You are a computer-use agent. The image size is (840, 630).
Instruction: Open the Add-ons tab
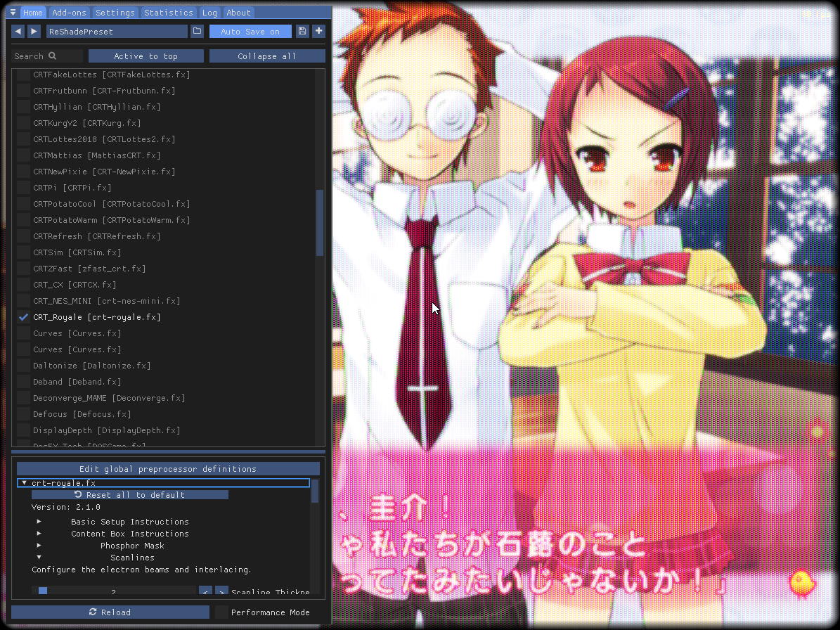(x=69, y=13)
